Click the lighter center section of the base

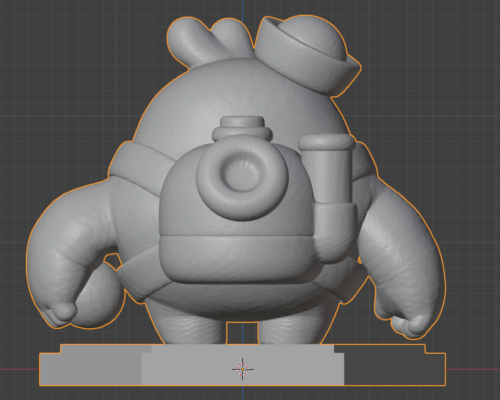click(243, 365)
